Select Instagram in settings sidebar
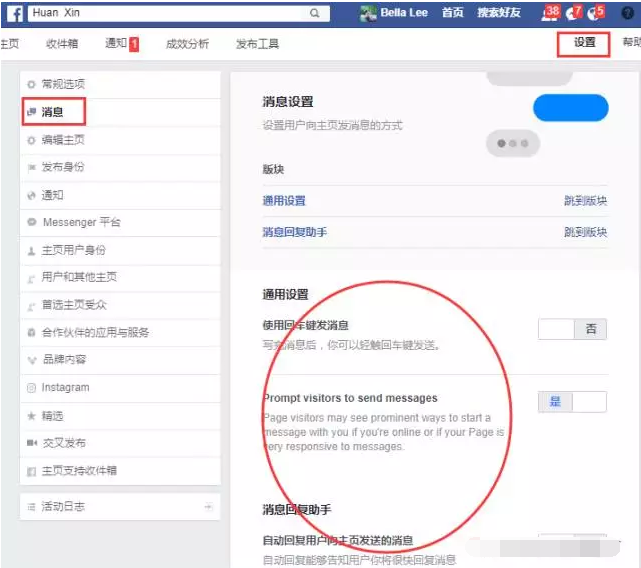The height and width of the screenshot is (568, 641). pyautogui.click(x=120, y=388)
